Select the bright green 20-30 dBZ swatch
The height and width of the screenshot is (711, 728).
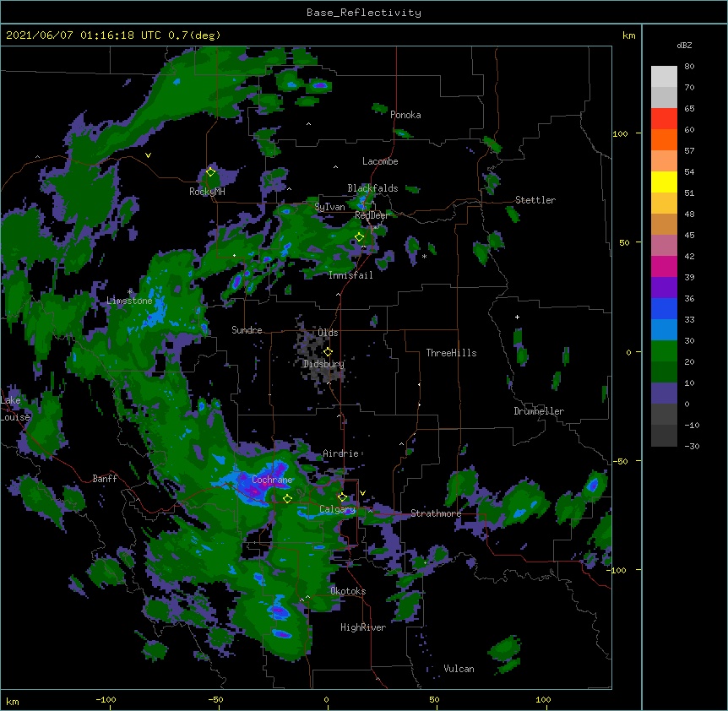tap(664, 351)
